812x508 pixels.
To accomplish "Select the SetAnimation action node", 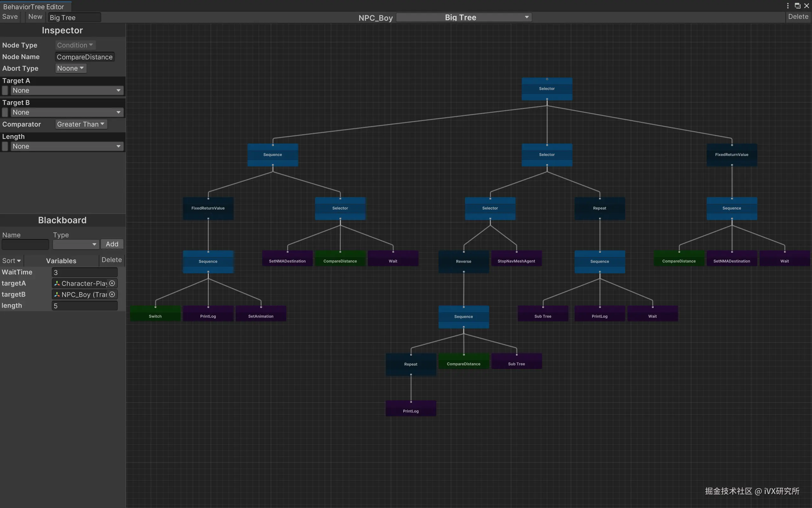I will (261, 313).
